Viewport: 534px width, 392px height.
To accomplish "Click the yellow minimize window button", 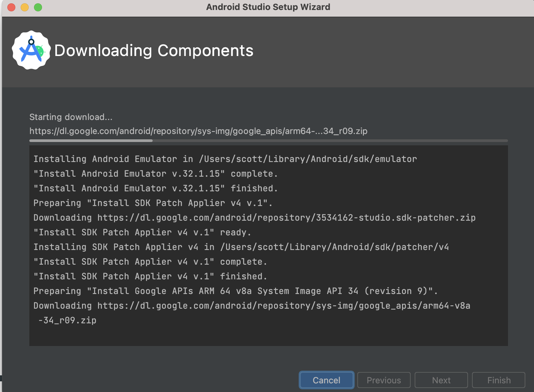I will [x=25, y=7].
